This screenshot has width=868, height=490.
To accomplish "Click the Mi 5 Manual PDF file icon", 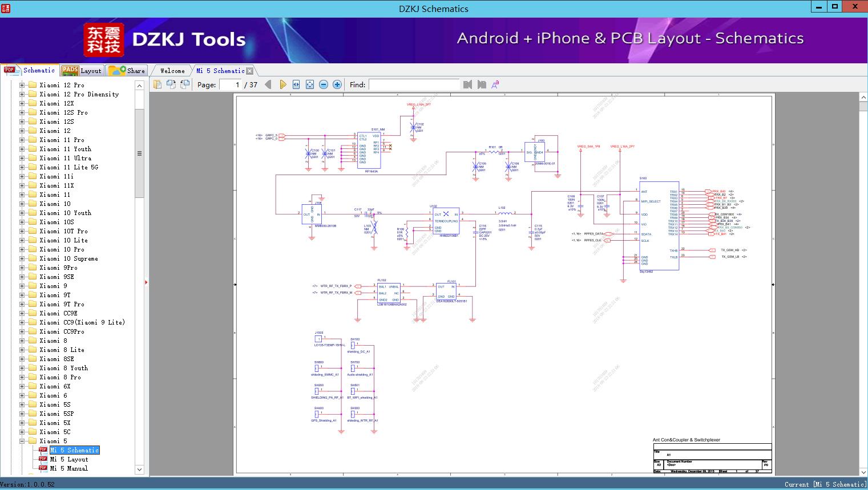I will (x=43, y=468).
